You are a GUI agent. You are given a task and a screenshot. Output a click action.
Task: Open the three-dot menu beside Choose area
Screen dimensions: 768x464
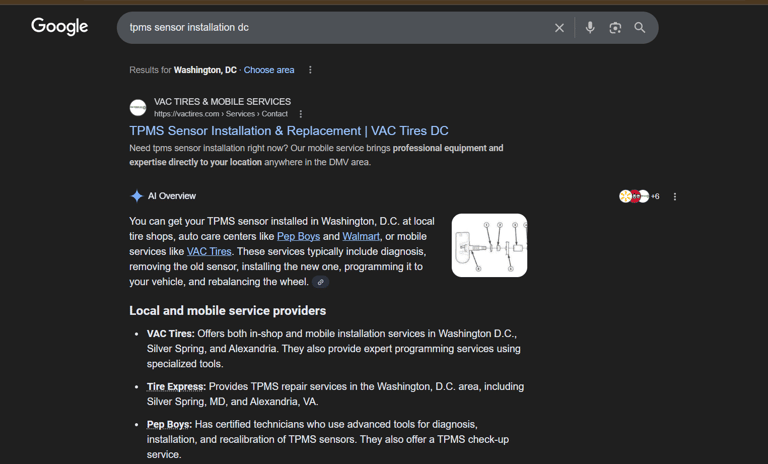(x=310, y=70)
